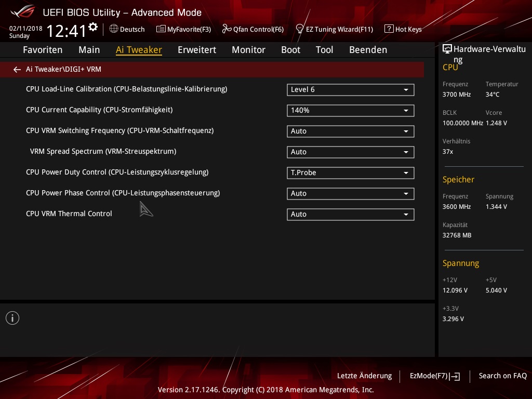Click the 12:41 clock display
532x399 pixels.
click(x=66, y=31)
